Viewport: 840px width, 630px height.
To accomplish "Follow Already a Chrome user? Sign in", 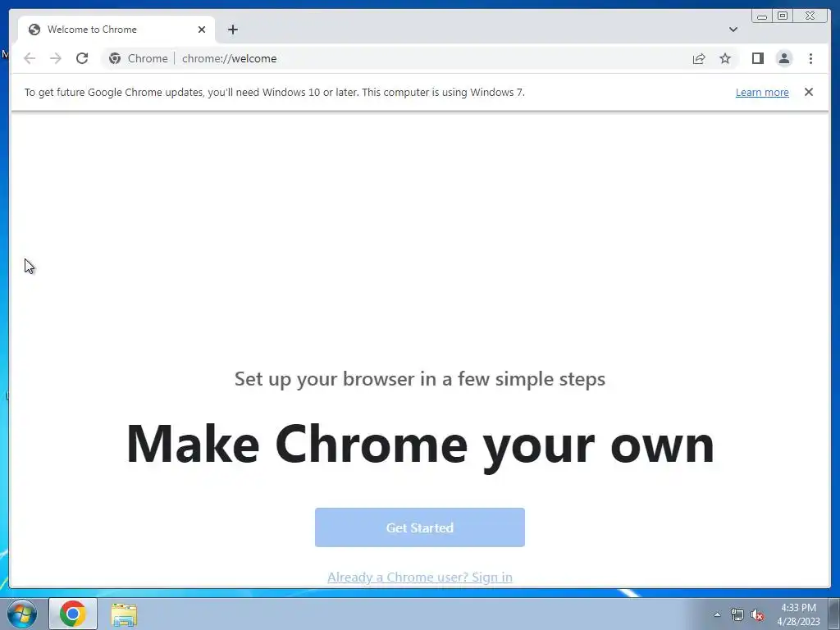I will point(420,577).
